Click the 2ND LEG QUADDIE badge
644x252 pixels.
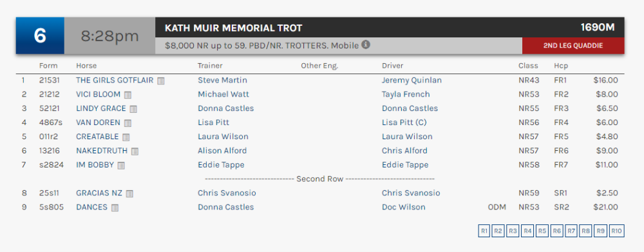pyautogui.click(x=573, y=46)
